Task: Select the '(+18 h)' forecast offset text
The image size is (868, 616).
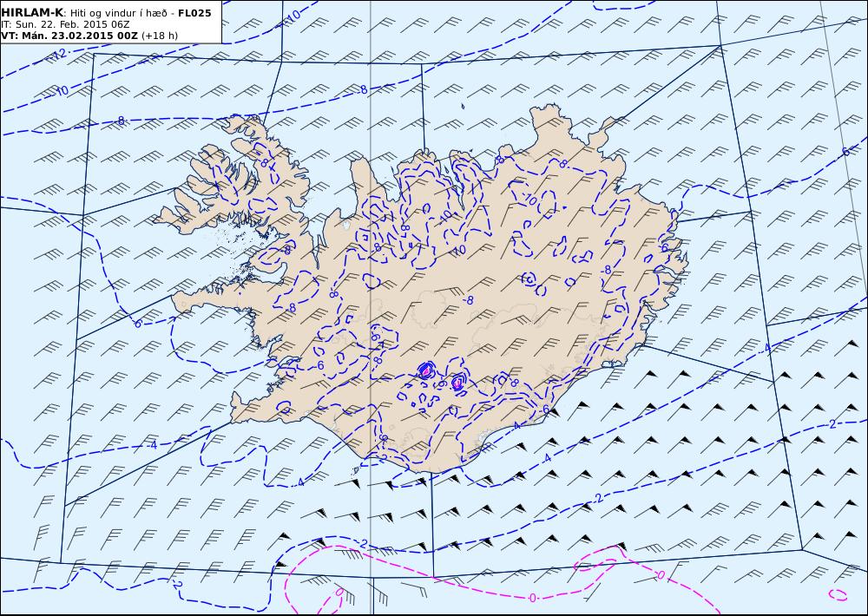Action: pyautogui.click(x=160, y=36)
